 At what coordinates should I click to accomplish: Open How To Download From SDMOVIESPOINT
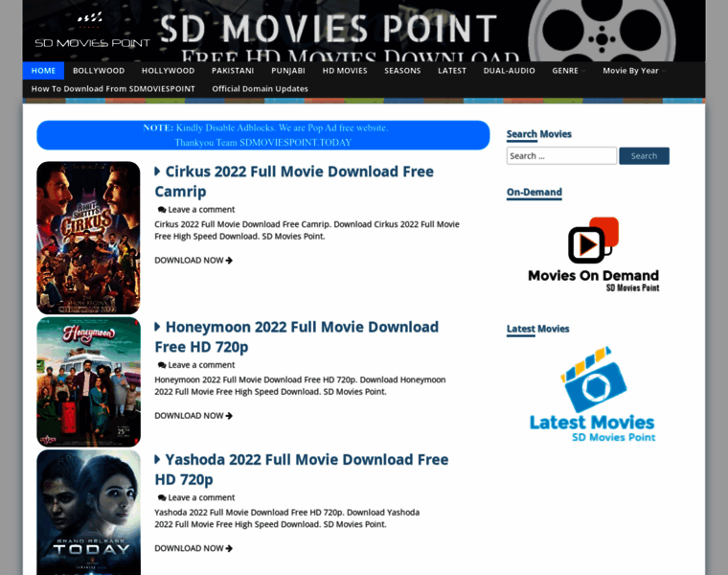click(x=113, y=89)
